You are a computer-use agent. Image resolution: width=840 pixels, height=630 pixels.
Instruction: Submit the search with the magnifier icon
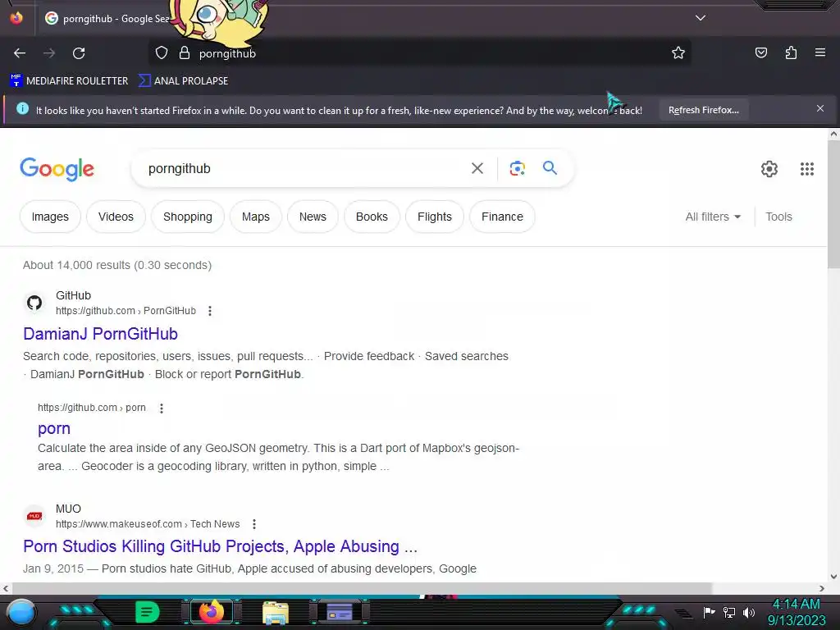[550, 168]
